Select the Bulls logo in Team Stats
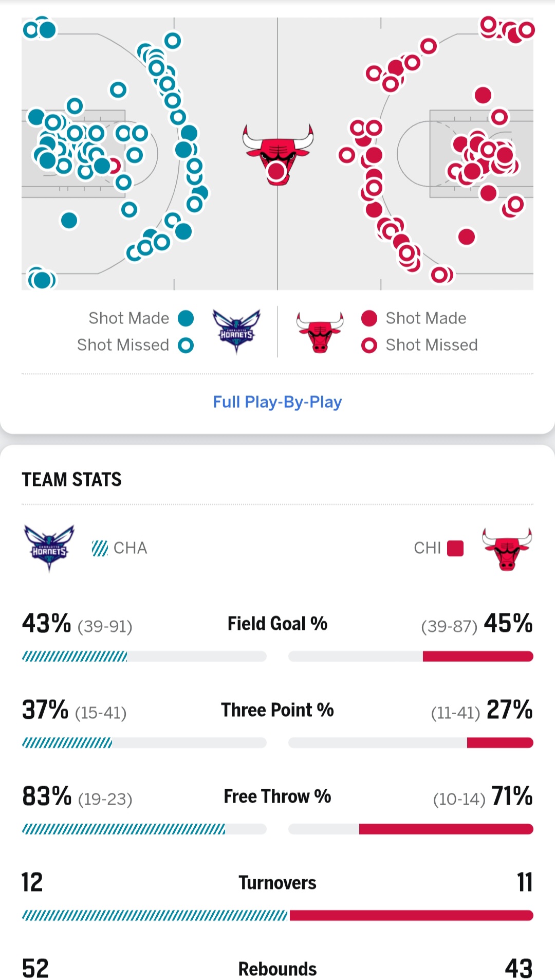The width and height of the screenshot is (555, 980). [507, 549]
